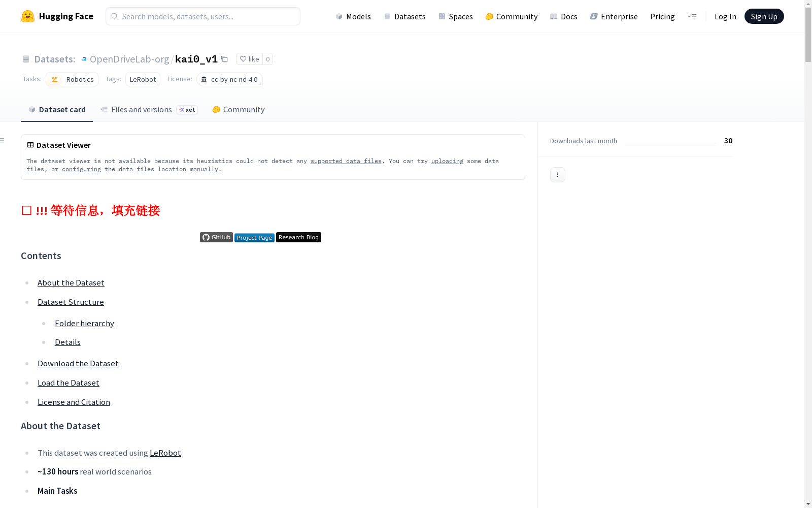Switch to the dataset Community tab
The height and width of the screenshot is (508, 812).
(x=238, y=109)
